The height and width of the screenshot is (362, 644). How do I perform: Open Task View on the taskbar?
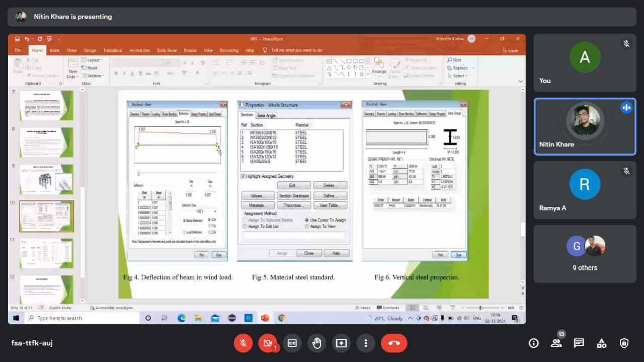[165, 318]
